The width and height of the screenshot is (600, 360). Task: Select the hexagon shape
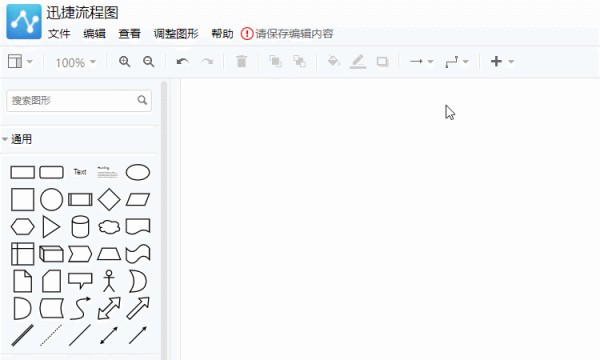coord(23,227)
